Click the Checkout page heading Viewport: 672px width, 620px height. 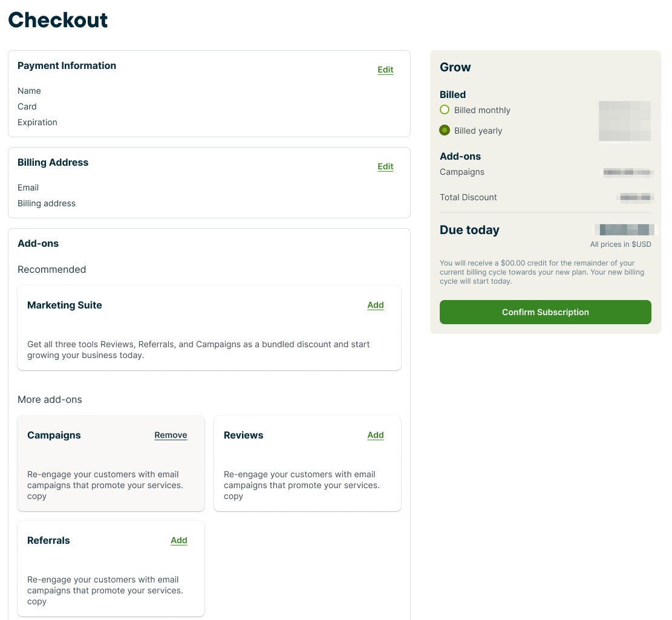pyautogui.click(x=58, y=20)
